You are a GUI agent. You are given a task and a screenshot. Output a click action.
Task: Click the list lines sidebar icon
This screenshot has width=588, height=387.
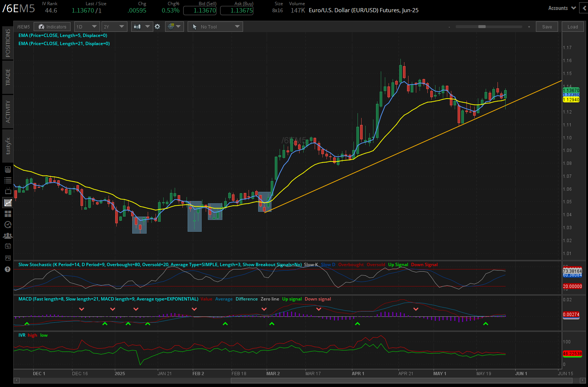coord(8,180)
